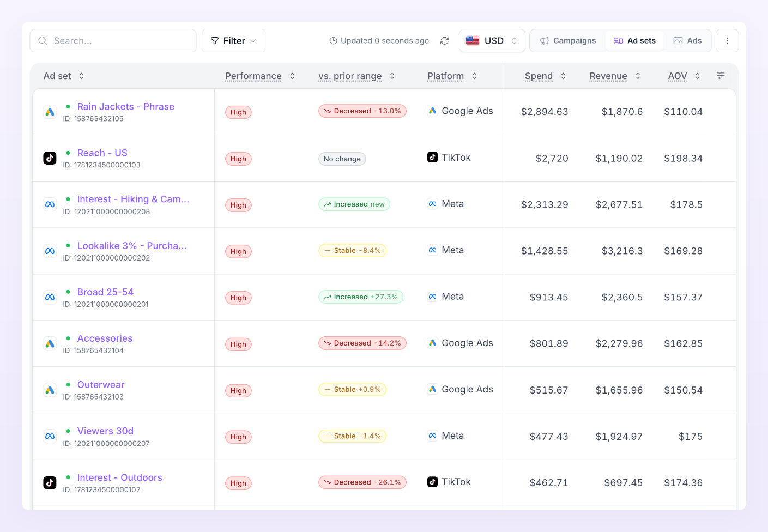The image size is (768, 532).
Task: Click the search magnifier icon
Action: [43, 41]
